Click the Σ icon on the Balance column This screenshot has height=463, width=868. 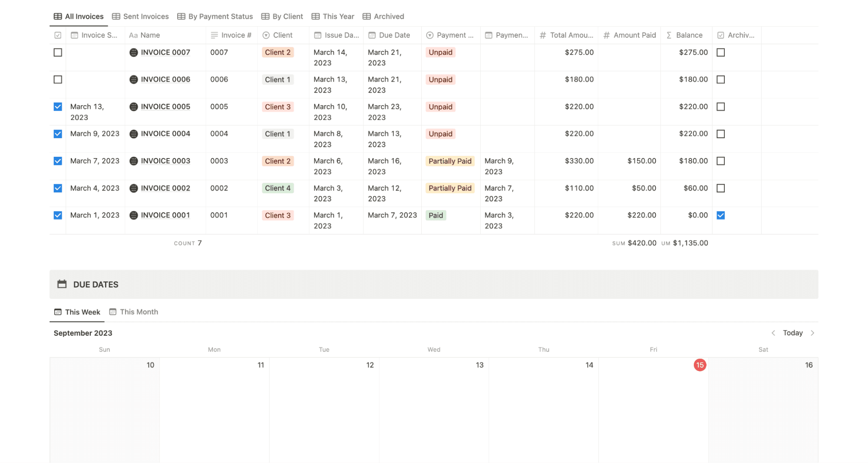pyautogui.click(x=668, y=35)
